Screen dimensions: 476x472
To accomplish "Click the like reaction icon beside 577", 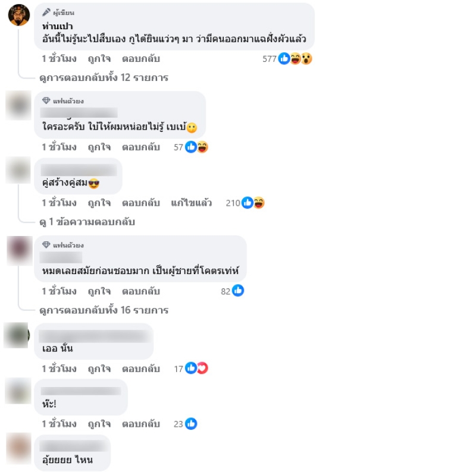I will [x=284, y=58].
